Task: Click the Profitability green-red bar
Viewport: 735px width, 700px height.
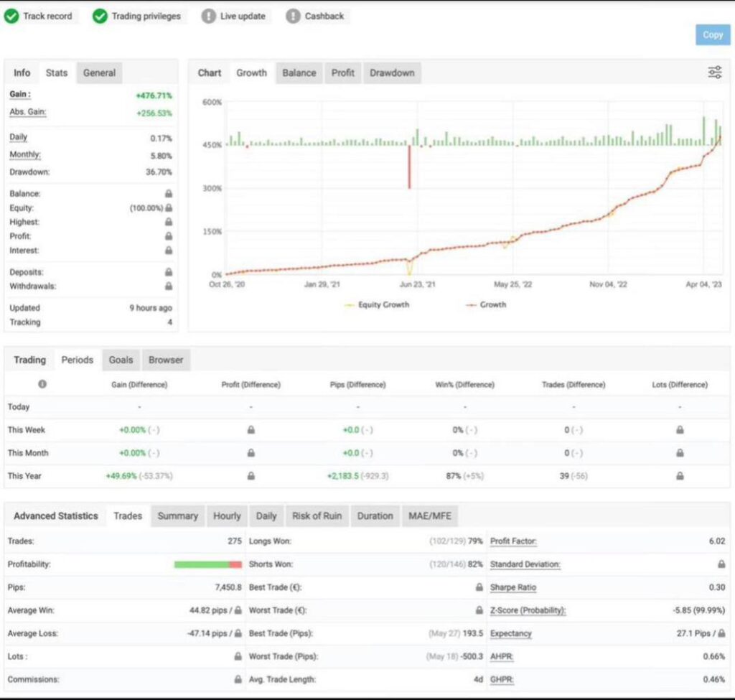Action: point(207,564)
